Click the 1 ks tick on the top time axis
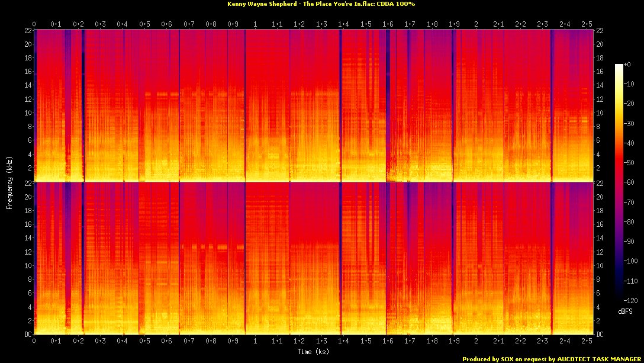Image resolution: width=644 pixels, height=363 pixels. 255,24
